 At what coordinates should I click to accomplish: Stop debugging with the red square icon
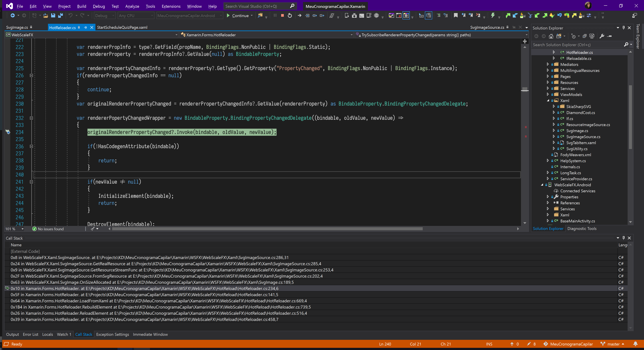(282, 15)
